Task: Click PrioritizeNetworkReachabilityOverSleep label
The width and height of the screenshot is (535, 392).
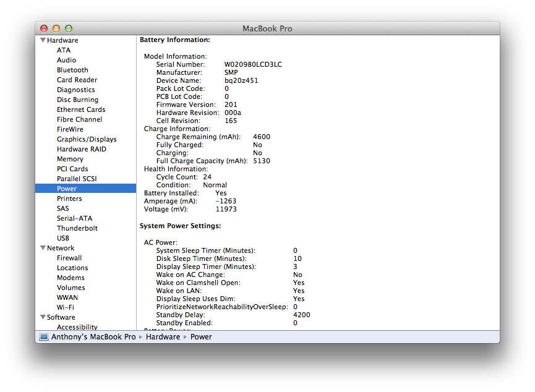Action: click(x=222, y=307)
